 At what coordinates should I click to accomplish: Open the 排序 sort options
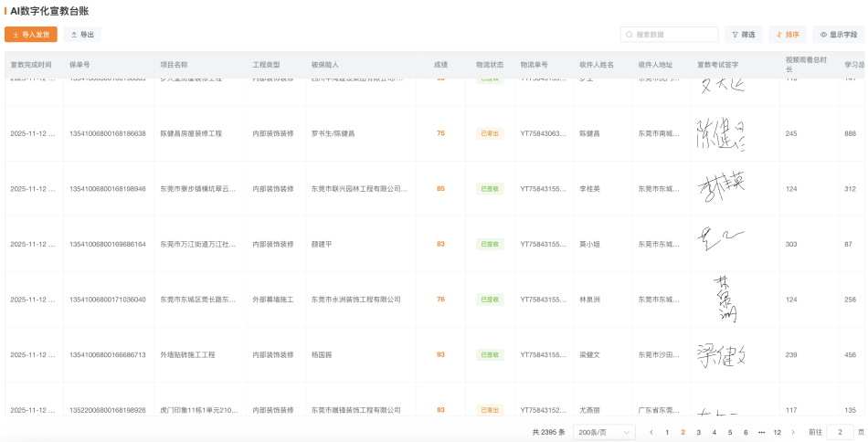coord(788,35)
